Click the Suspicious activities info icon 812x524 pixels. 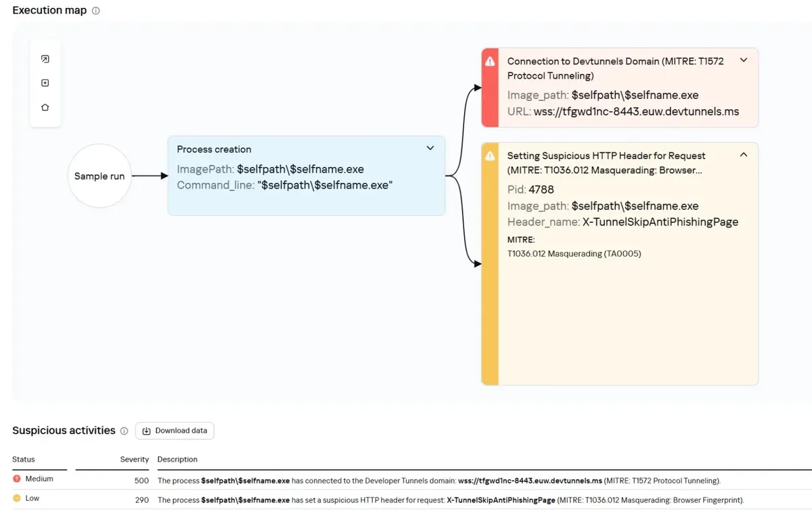(x=124, y=431)
